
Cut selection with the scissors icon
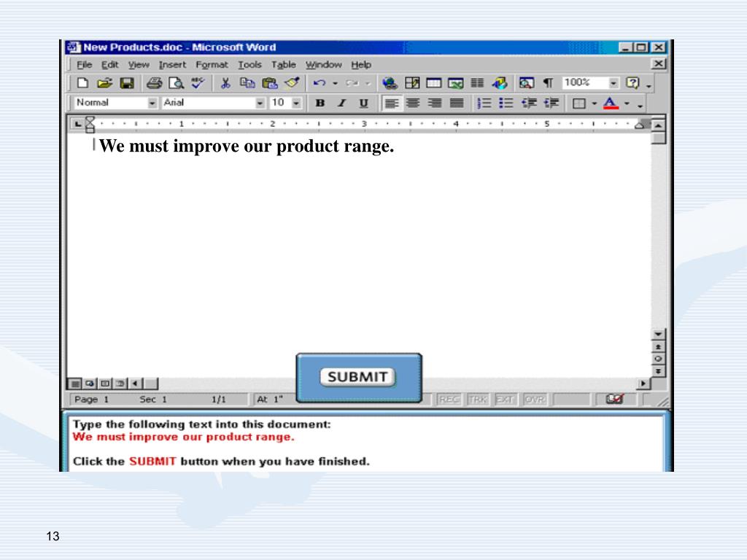click(x=225, y=83)
